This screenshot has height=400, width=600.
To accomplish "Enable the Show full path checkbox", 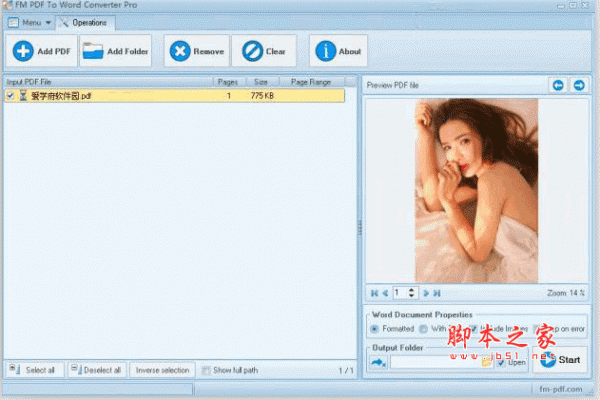I will tap(206, 370).
